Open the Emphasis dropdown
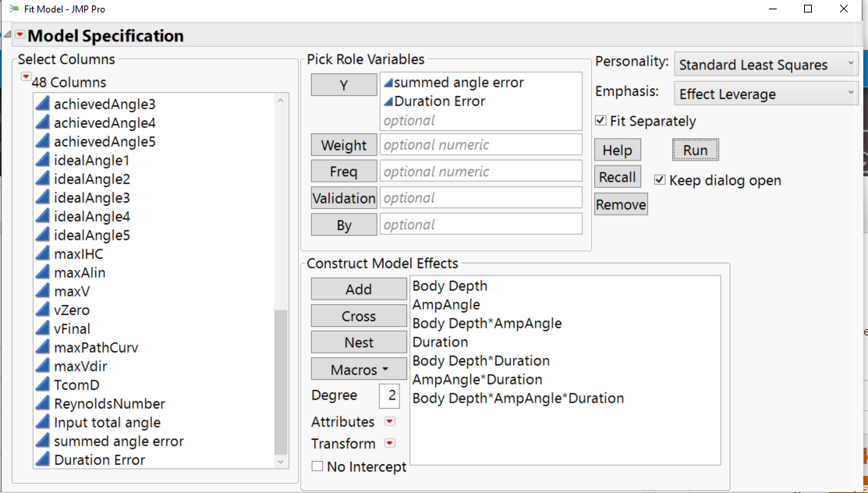This screenshot has height=493, width=868. tap(767, 94)
